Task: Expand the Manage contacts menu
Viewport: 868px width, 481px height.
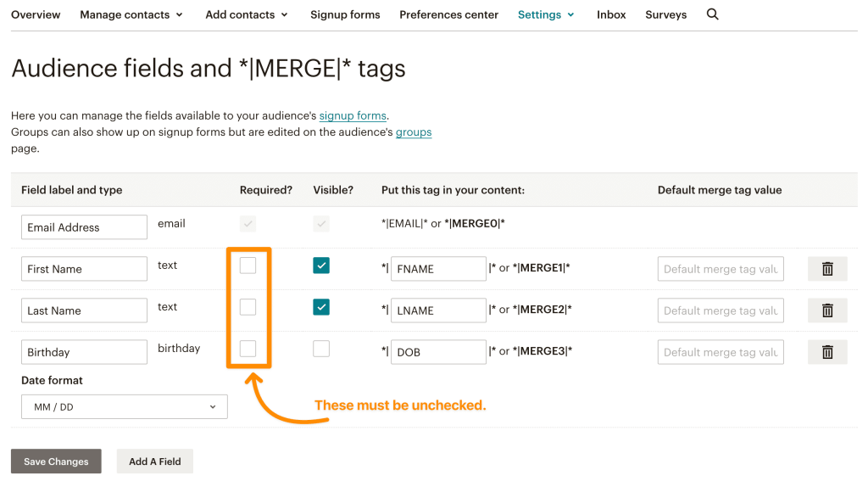Action: click(x=131, y=14)
